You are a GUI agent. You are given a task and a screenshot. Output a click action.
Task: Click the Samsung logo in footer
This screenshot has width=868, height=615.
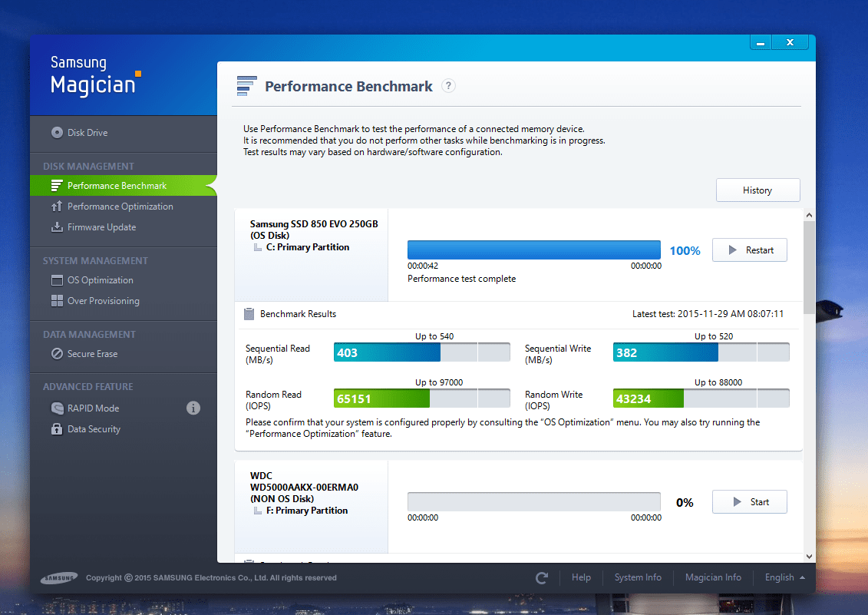59,578
